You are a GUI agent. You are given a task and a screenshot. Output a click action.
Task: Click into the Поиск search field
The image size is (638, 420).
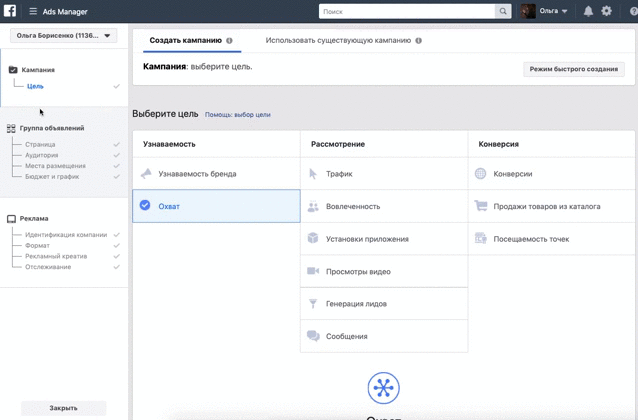coord(407,11)
